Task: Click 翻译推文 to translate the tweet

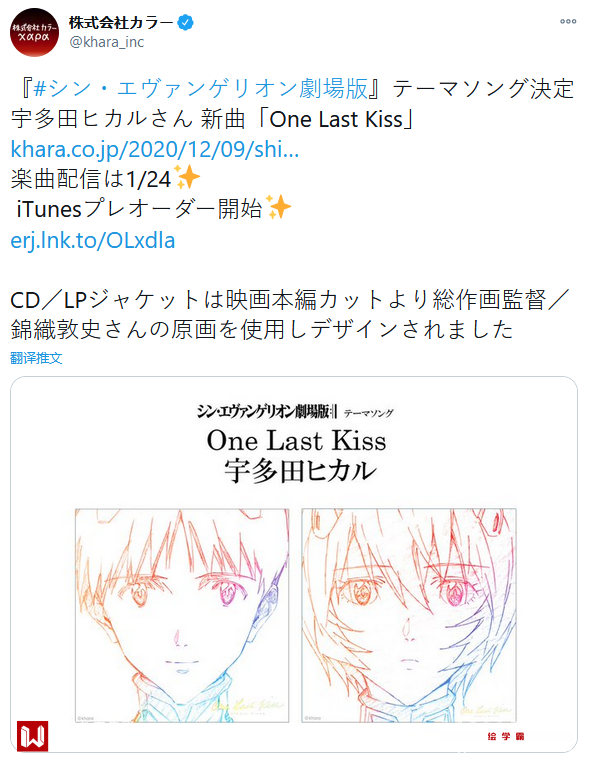Action: pyautogui.click(x=36, y=358)
